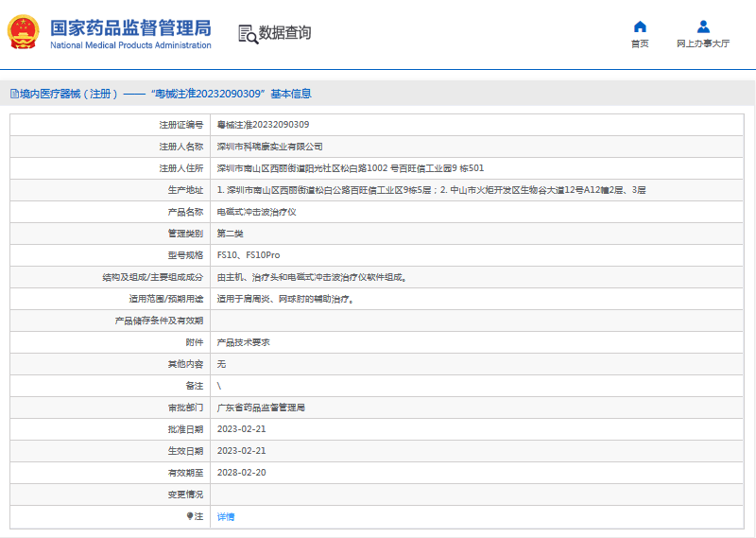Click the 批准日期 row label

[185, 429]
